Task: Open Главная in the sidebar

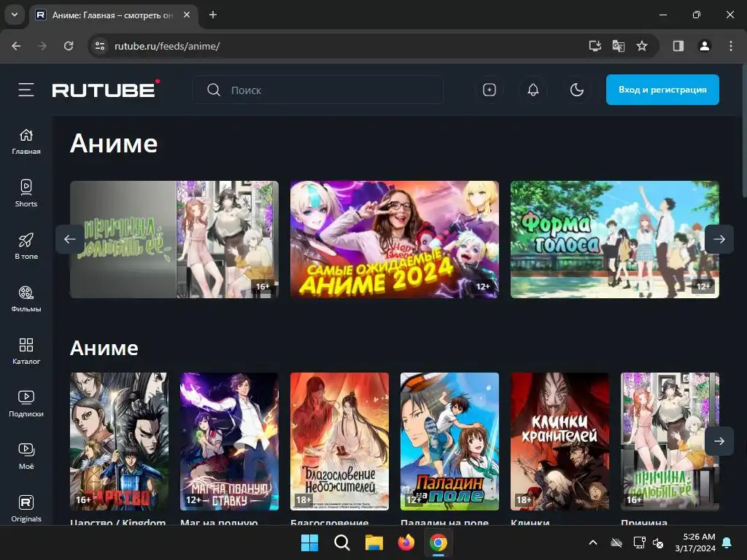Action: pos(26,141)
